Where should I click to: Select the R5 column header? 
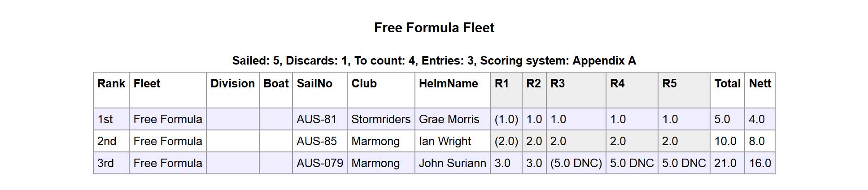[669, 84]
